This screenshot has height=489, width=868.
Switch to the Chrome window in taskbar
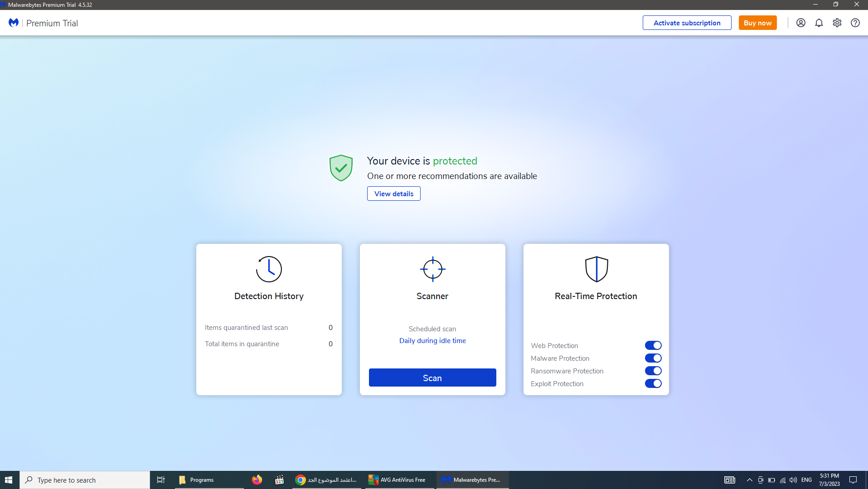pos(326,480)
